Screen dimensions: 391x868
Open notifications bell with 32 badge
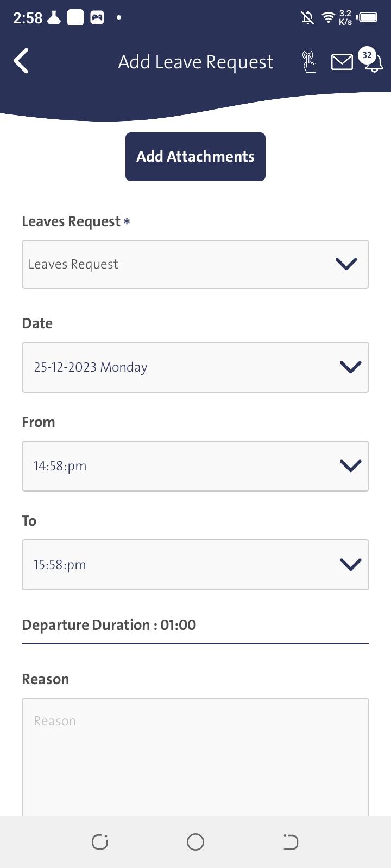pos(371,61)
